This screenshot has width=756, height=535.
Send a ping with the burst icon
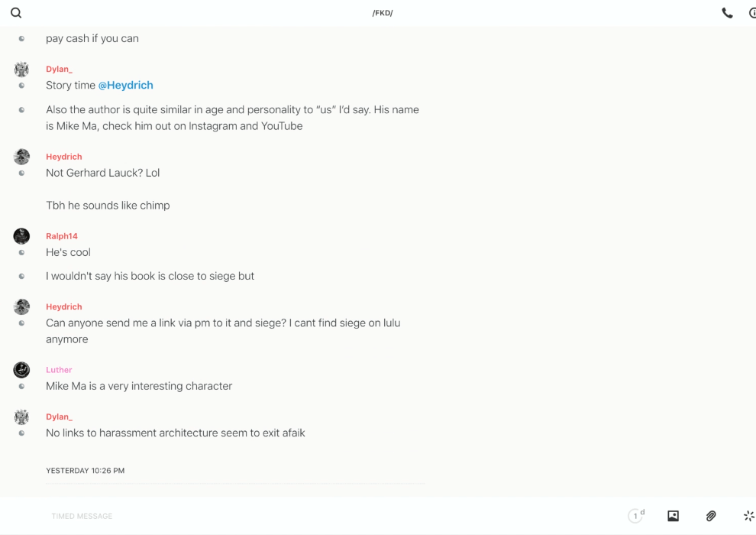[748, 516]
